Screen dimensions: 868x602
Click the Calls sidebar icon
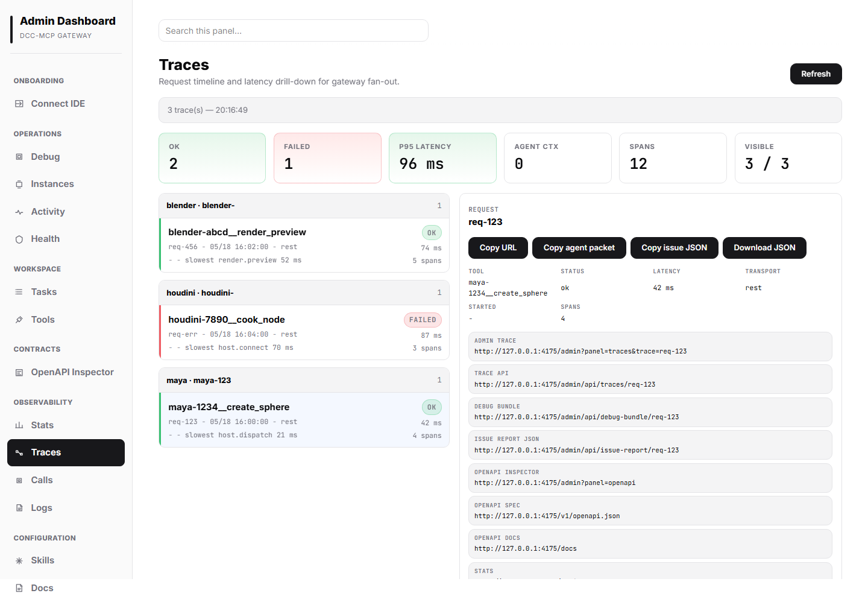pos(19,480)
